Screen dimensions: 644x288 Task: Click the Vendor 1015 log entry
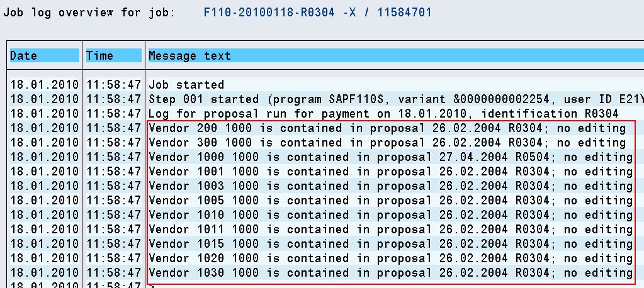point(390,244)
